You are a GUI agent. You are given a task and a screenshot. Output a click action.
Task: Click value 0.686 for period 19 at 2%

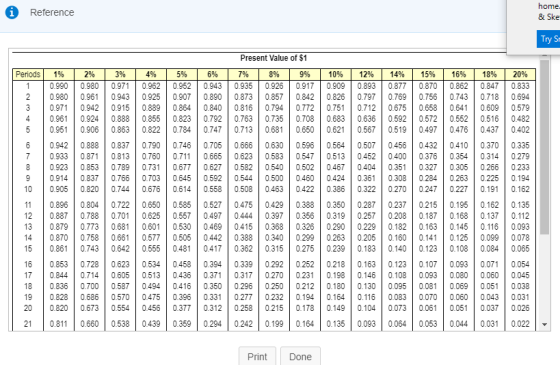point(90,297)
